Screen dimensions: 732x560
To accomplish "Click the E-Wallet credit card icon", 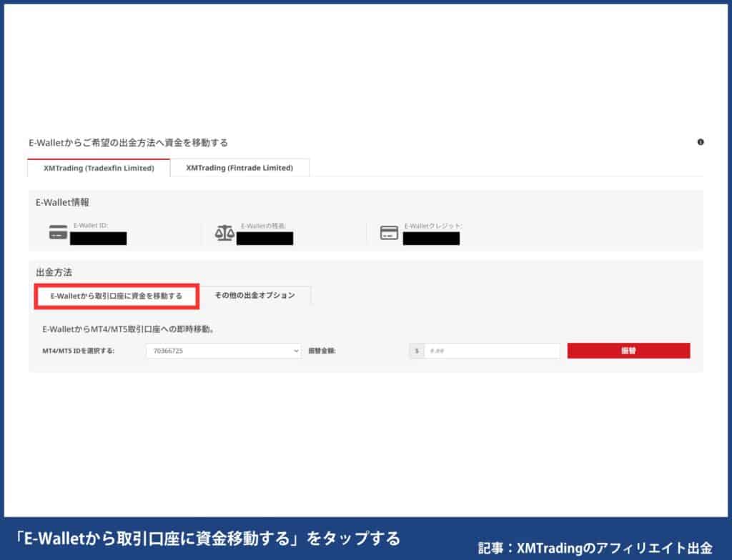I will [389, 232].
